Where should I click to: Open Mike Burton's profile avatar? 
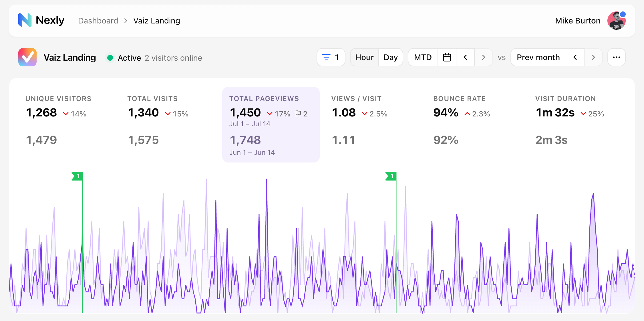click(x=617, y=21)
